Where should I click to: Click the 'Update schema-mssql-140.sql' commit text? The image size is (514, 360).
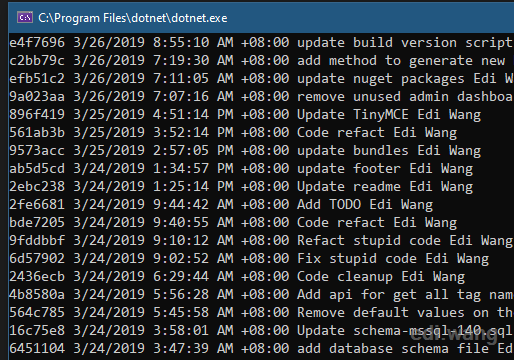405,331
